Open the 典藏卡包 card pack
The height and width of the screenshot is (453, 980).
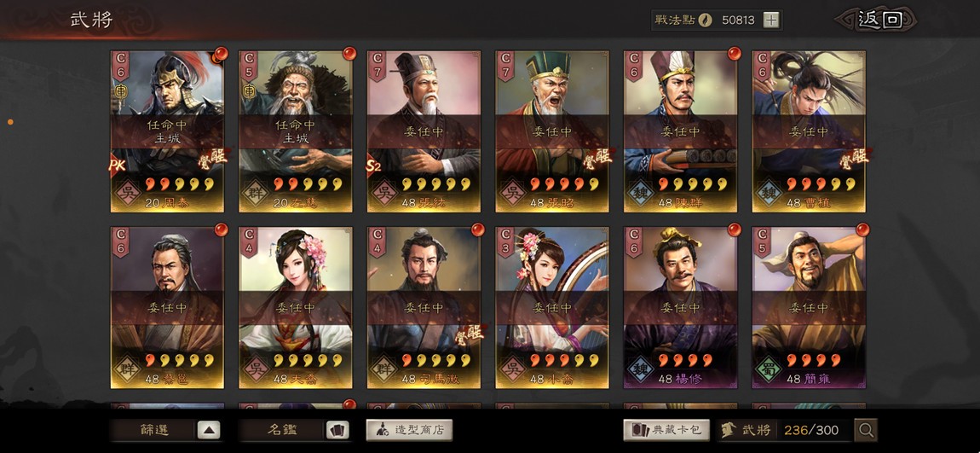(666, 430)
